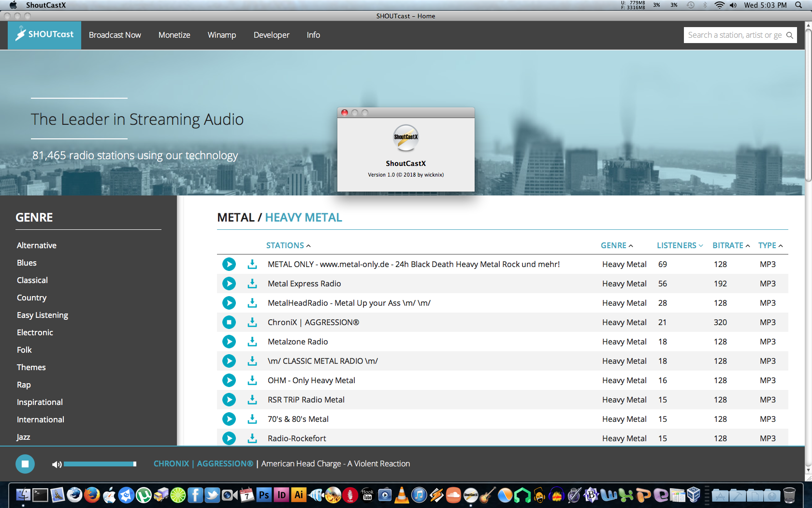Close the ShoutCastX about dialog
The image size is (812, 508).
[x=345, y=113]
